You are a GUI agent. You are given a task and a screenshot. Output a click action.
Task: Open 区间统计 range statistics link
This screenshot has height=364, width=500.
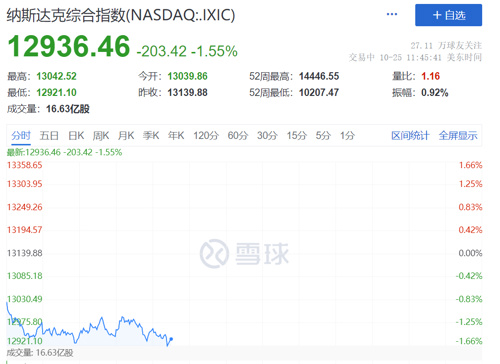pyautogui.click(x=410, y=136)
